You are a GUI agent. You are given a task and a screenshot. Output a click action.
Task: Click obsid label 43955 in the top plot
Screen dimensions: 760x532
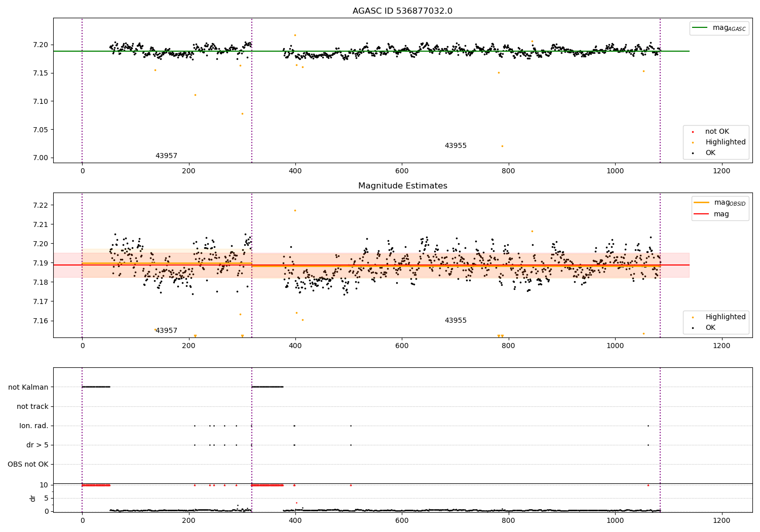455,146
